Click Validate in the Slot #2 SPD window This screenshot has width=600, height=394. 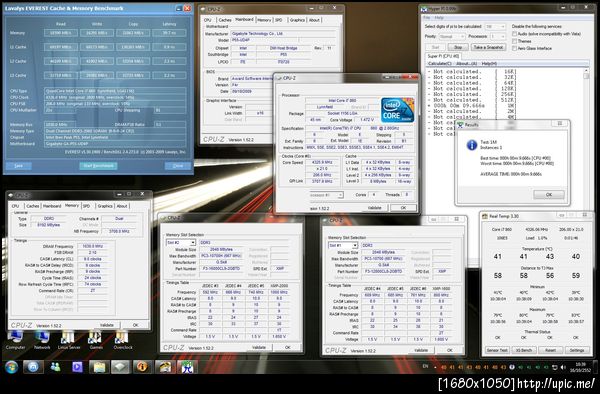(259, 347)
